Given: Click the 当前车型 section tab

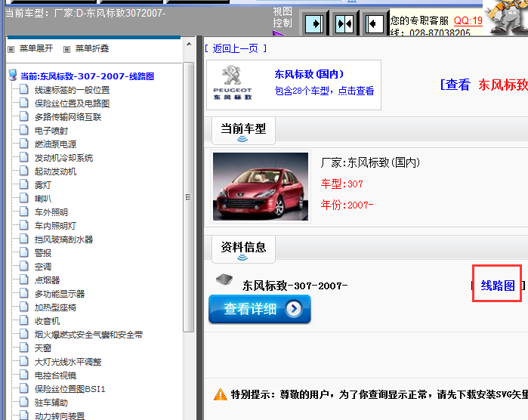Looking at the screenshot, I should pos(243,130).
